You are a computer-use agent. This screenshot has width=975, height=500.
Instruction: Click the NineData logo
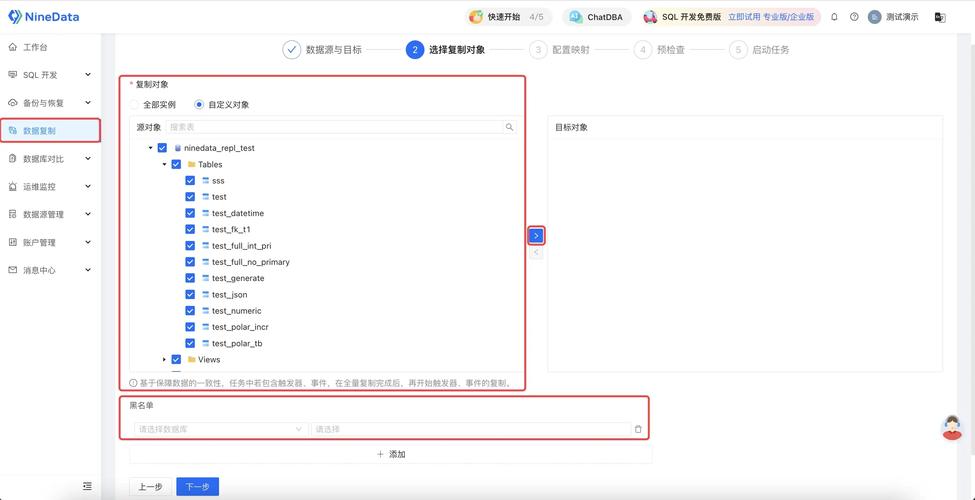[x=44, y=17]
